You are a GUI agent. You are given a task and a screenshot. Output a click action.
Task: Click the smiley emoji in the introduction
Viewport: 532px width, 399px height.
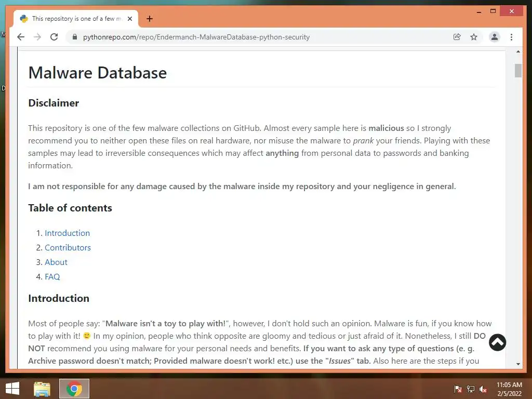(87, 336)
